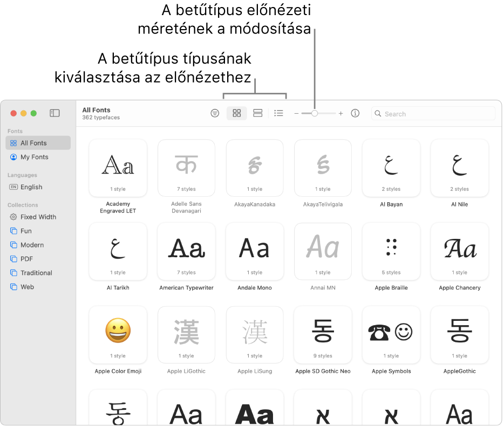Select Andale Mono font tile
This screenshot has width=504, height=426.
(x=255, y=251)
